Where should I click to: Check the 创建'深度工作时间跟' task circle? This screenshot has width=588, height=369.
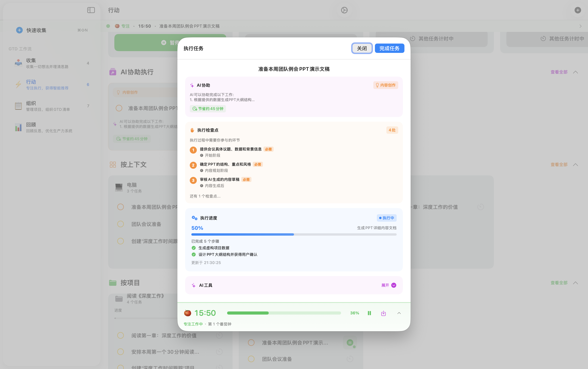point(120,241)
